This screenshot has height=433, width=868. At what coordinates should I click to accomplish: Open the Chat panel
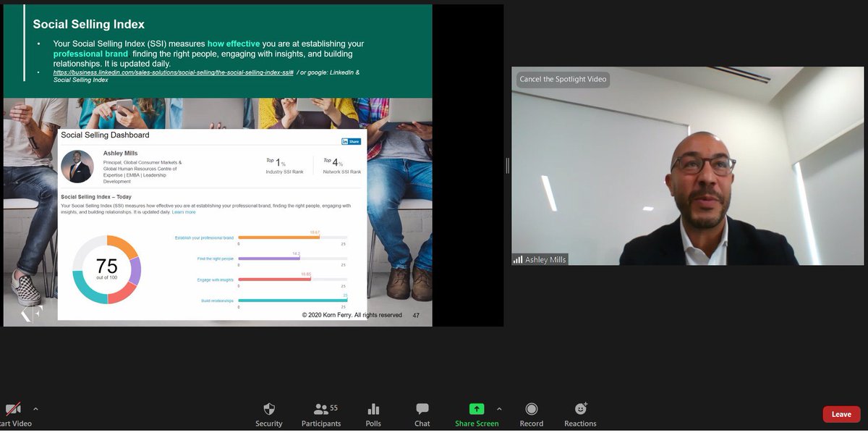(422, 415)
